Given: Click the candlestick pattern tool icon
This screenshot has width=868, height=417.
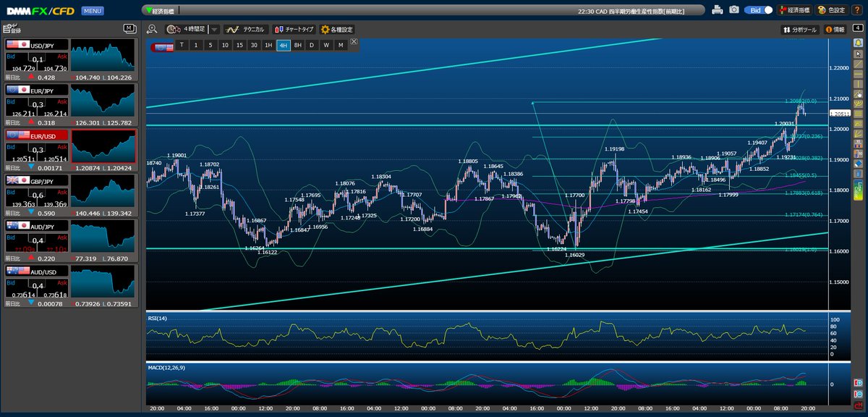Looking at the screenshot, I should [x=858, y=143].
